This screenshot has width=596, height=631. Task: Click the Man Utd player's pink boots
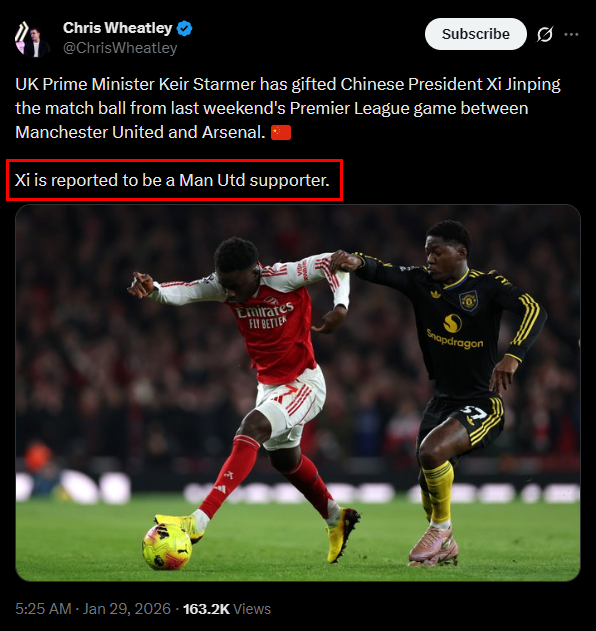tap(433, 546)
